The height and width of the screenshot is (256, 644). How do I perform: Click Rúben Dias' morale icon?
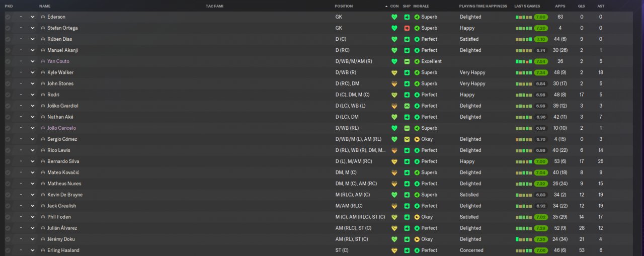pos(417,39)
